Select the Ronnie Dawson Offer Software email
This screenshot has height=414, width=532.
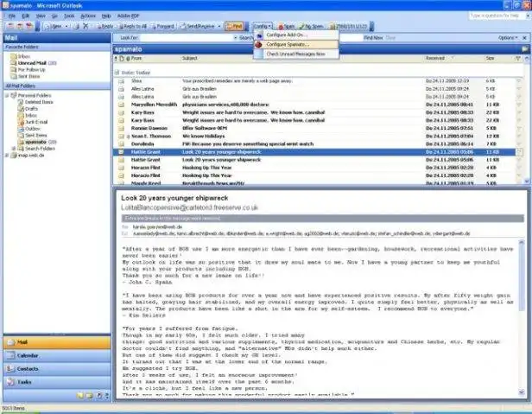[x=315, y=128]
